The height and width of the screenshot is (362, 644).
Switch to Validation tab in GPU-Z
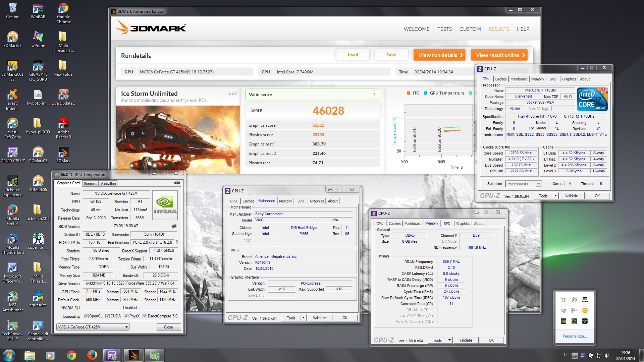coord(108,184)
